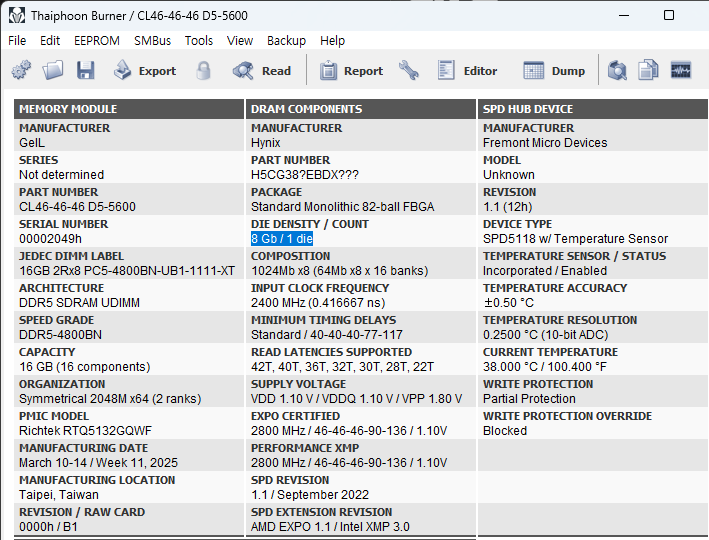Click 'March 10-14 / Week 11, 2025' date

[98, 463]
